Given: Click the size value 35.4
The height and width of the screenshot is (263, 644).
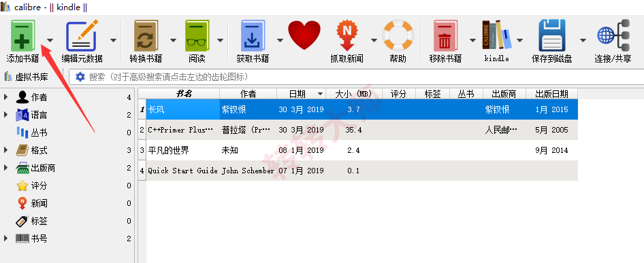Looking at the screenshot, I should [353, 130].
